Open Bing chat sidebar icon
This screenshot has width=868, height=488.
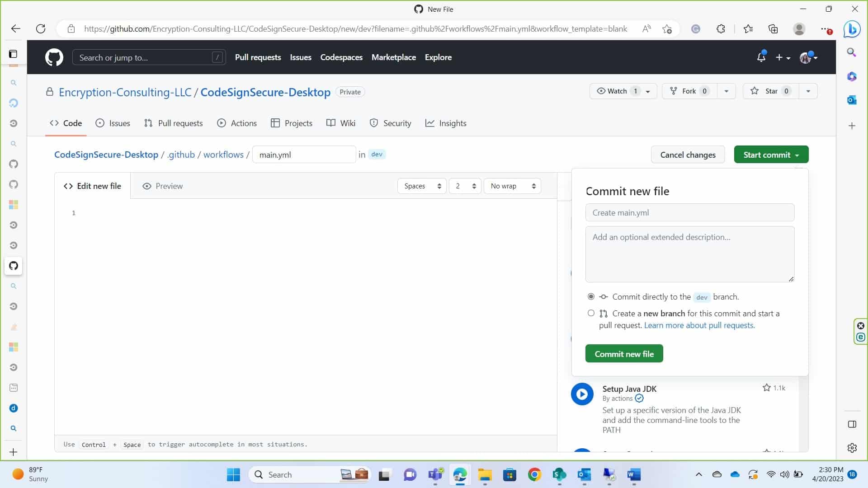852,29
